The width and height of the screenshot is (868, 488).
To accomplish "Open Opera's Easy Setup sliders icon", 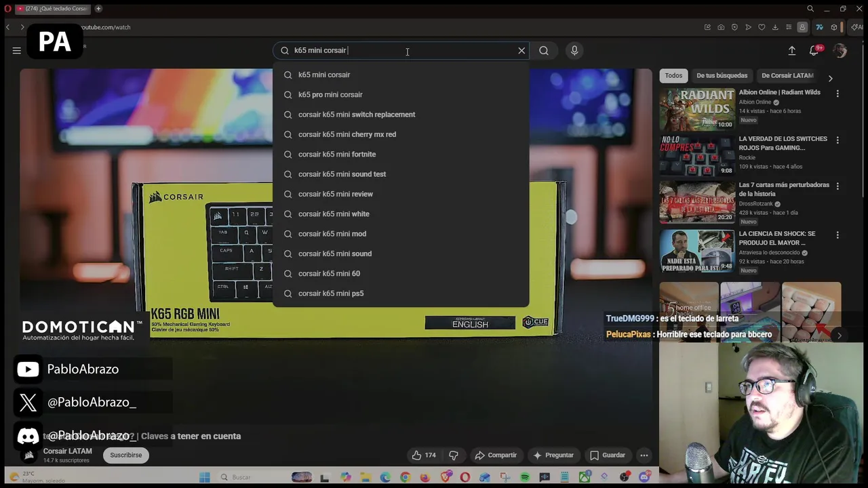I will (789, 27).
